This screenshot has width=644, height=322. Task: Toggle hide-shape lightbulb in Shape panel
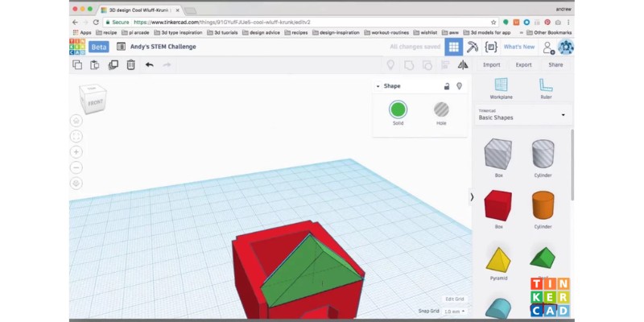coord(459,86)
